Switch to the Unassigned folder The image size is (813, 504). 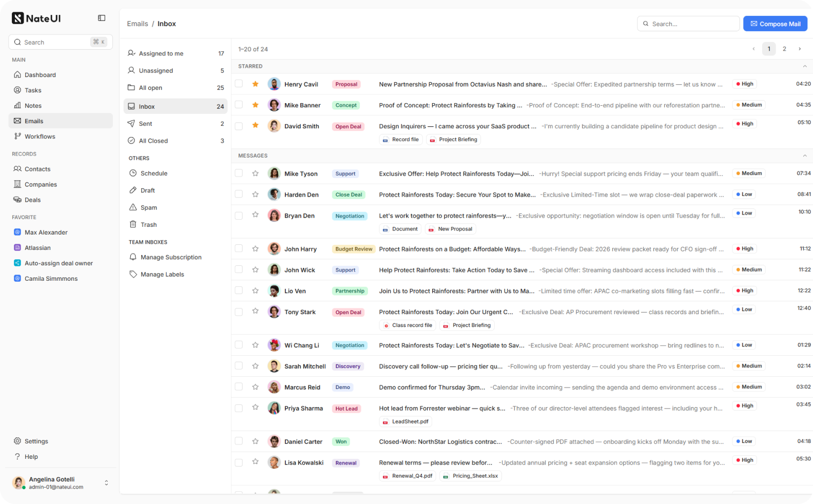[176, 70]
